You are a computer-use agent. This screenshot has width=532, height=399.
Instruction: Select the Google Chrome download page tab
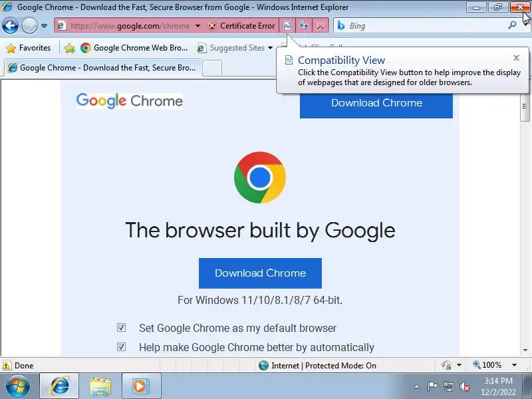click(103, 68)
